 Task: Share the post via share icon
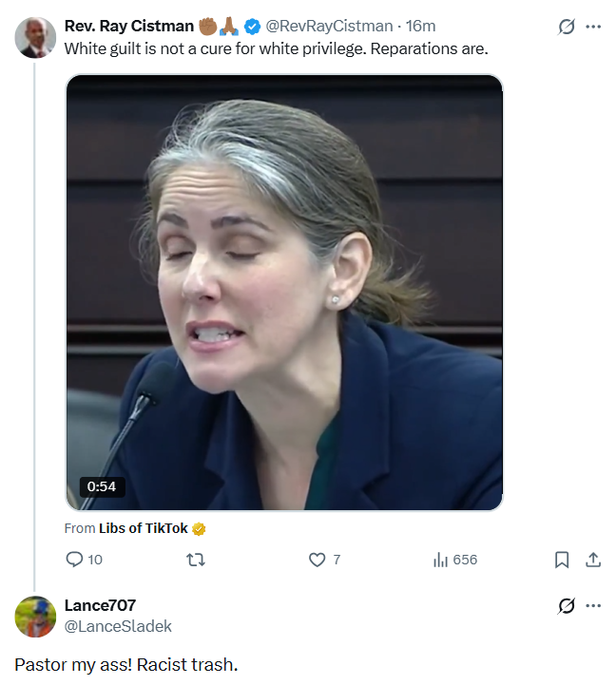[592, 560]
